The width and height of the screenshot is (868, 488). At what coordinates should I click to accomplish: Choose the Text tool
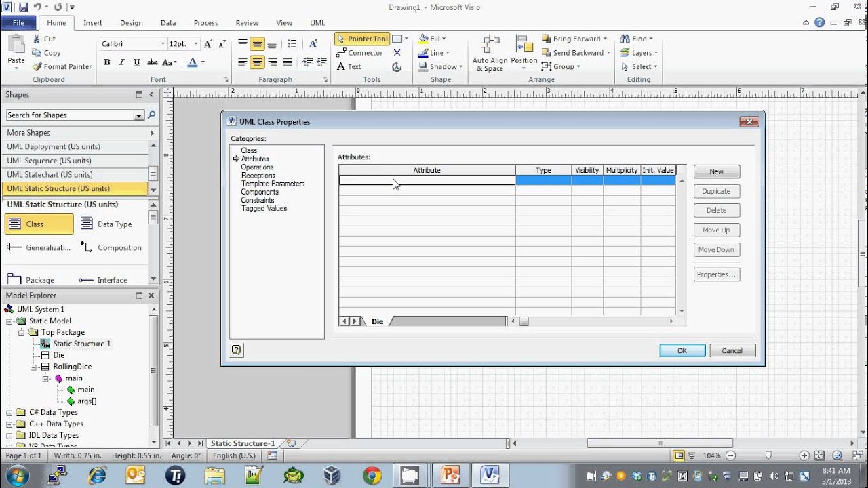349,66
